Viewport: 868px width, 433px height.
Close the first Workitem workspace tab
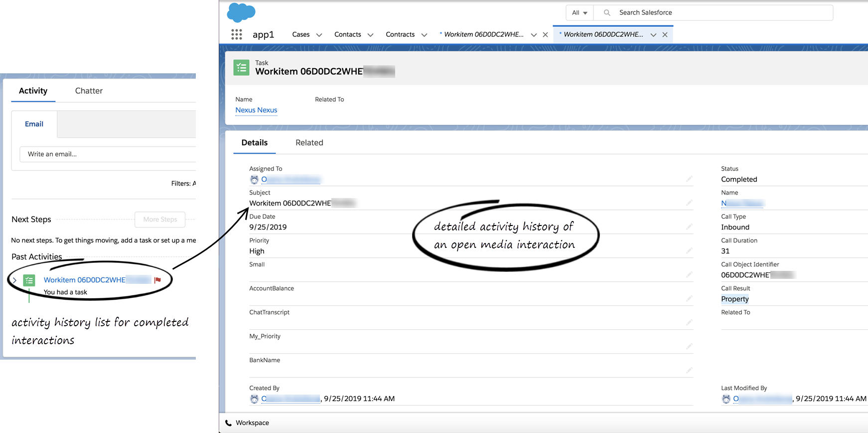coord(545,35)
